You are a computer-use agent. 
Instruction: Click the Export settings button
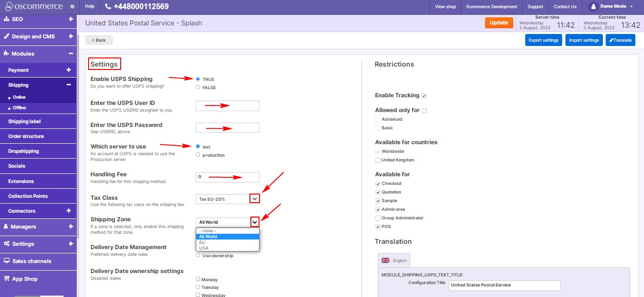pyautogui.click(x=543, y=40)
